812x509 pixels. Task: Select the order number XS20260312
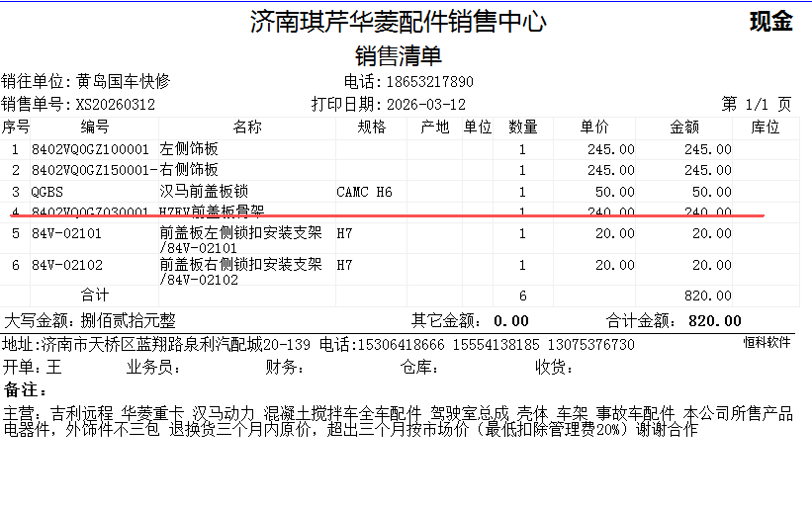pos(115,105)
